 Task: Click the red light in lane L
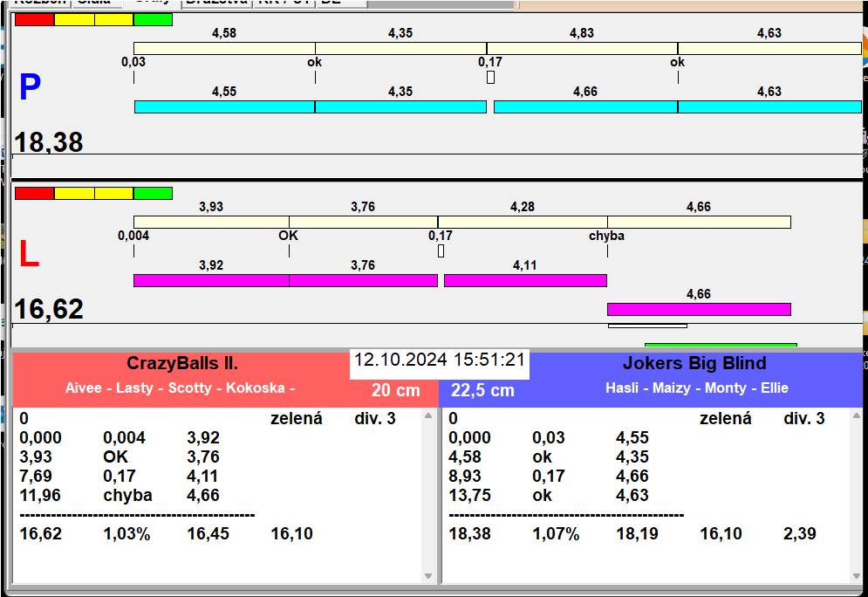(34, 193)
